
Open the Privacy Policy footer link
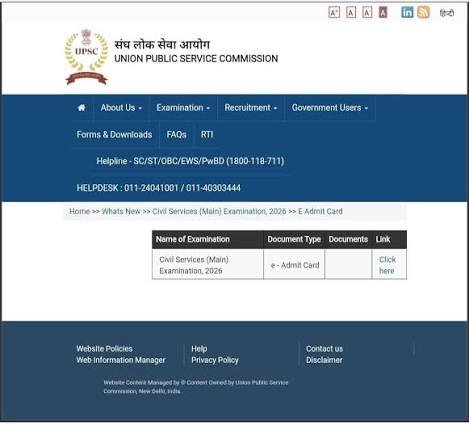tap(215, 360)
